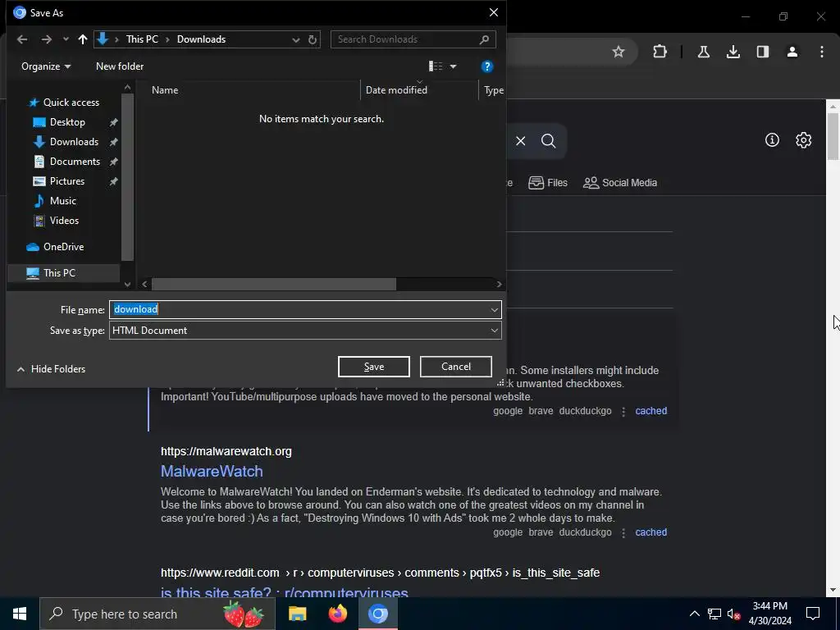Open the Action Center notifications icon
This screenshot has width=840, height=630.
813,614
